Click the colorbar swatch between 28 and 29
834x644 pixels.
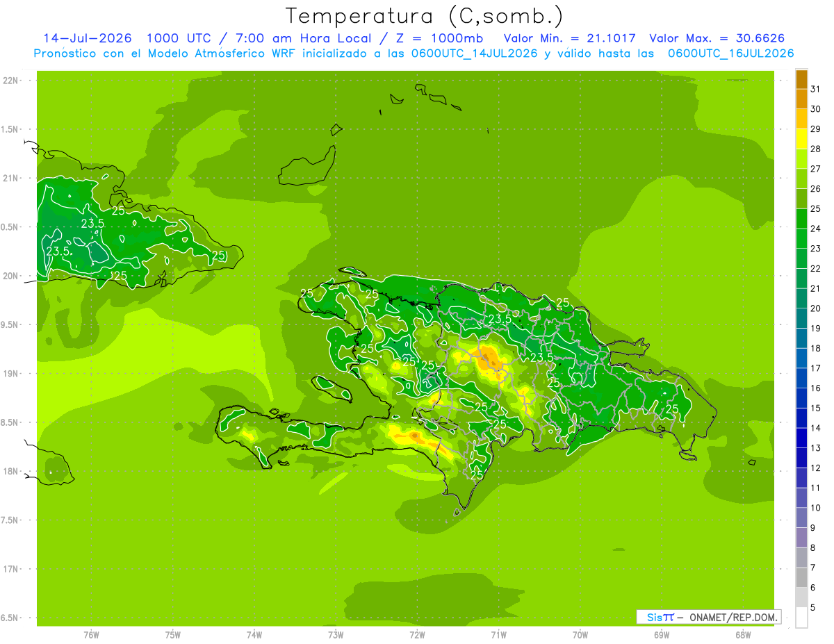coord(801,139)
